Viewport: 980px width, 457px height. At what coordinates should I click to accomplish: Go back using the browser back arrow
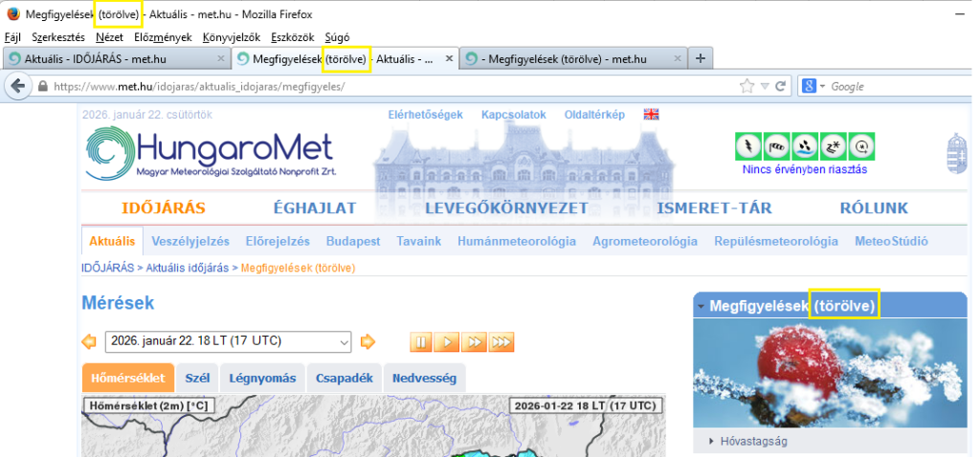pos(18,86)
